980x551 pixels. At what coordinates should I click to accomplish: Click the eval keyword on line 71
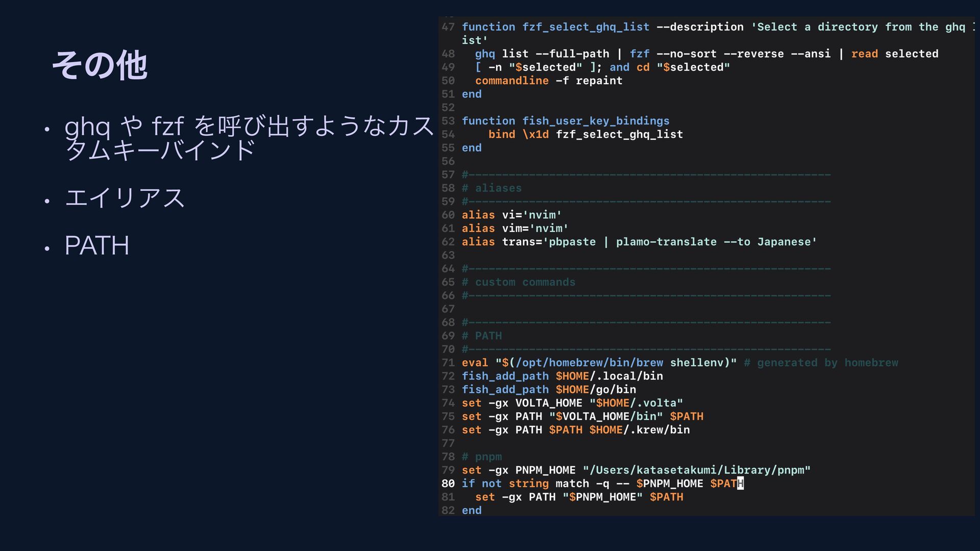click(475, 363)
